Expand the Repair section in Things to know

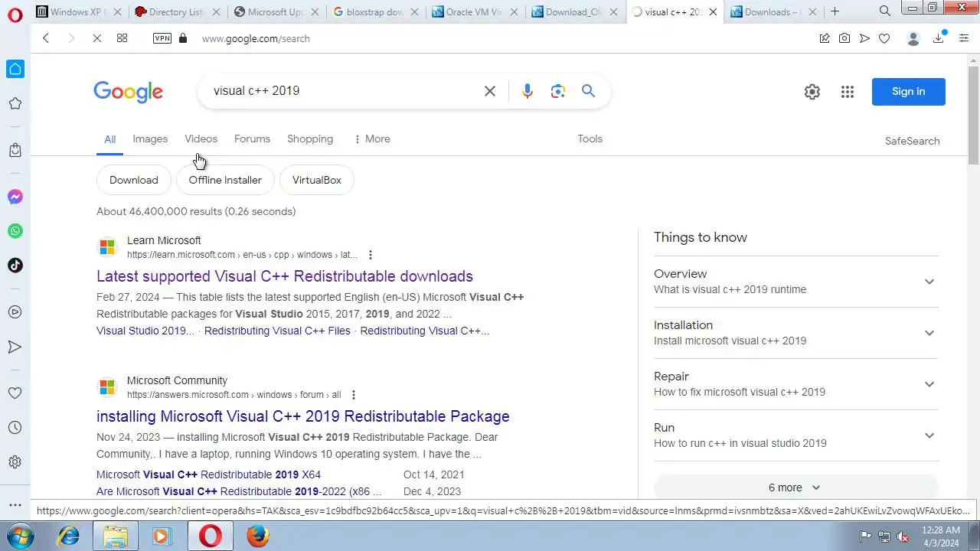pyautogui.click(x=796, y=384)
